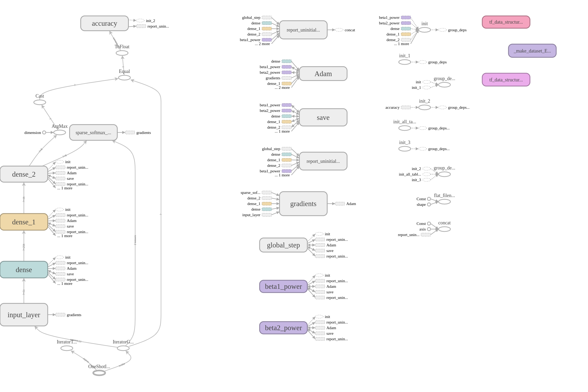Click the input_layer namespace node
Viewport: 588px width, 392px height.
pyautogui.click(x=24, y=315)
